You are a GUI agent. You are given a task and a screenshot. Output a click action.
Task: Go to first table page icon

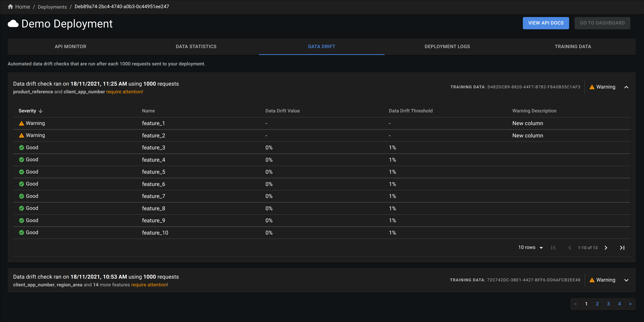[553, 248]
